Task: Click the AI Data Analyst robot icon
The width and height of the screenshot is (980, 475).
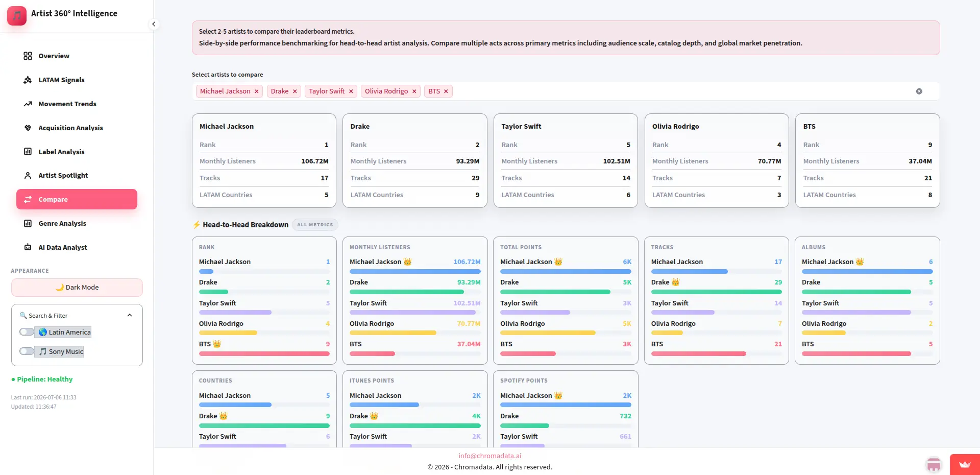Action: [28, 247]
